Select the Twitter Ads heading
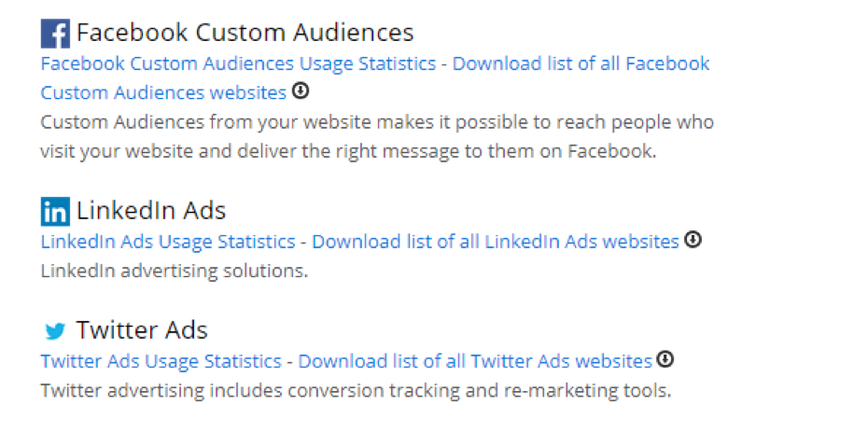This screenshot has width=868, height=432. pos(142,330)
